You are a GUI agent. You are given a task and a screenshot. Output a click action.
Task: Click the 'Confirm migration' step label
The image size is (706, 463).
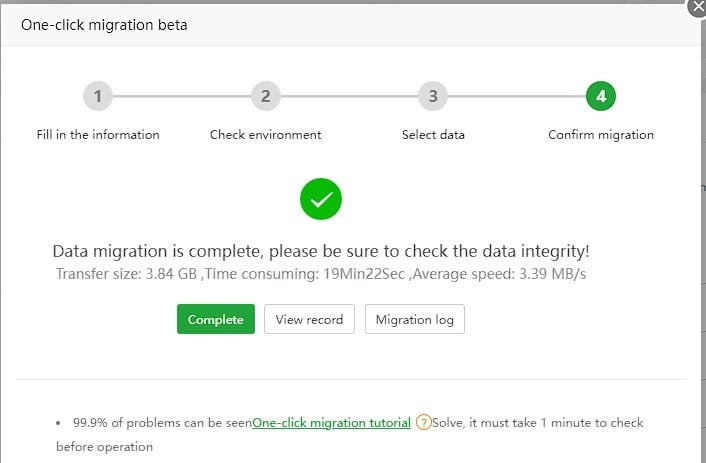[x=600, y=135]
